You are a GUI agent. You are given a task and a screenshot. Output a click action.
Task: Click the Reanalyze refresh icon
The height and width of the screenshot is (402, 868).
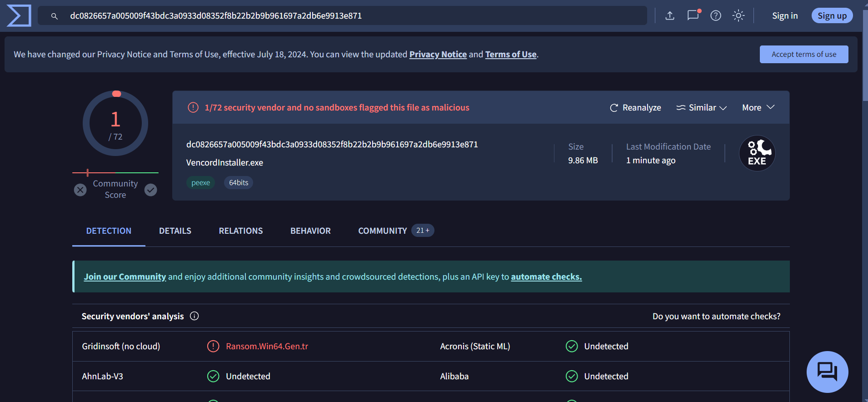pyautogui.click(x=614, y=108)
